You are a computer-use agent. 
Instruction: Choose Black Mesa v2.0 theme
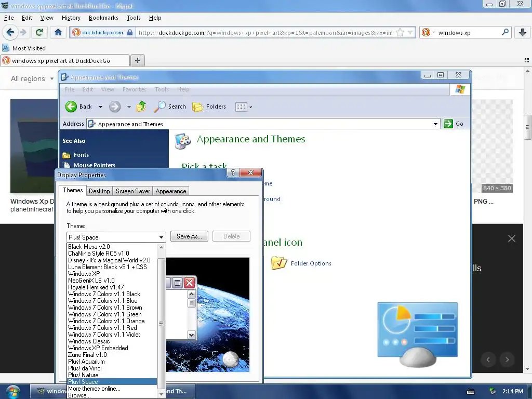112,247
